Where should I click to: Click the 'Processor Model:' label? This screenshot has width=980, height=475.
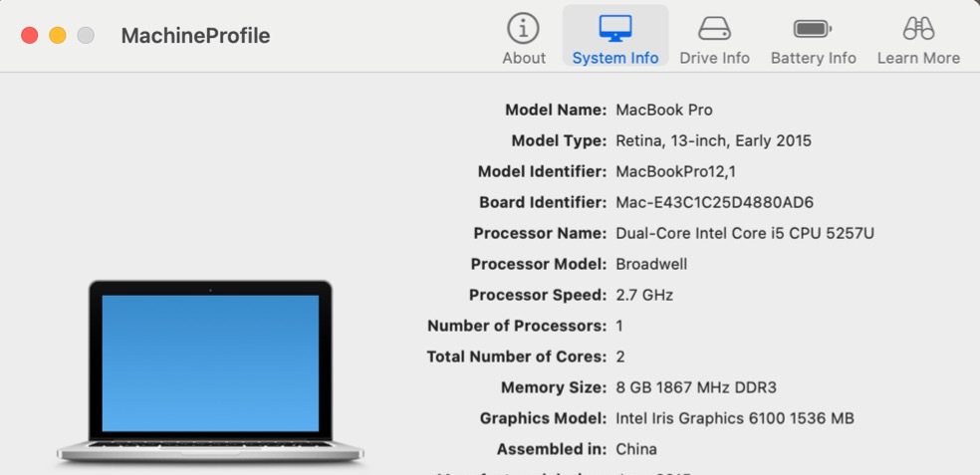[x=538, y=264]
